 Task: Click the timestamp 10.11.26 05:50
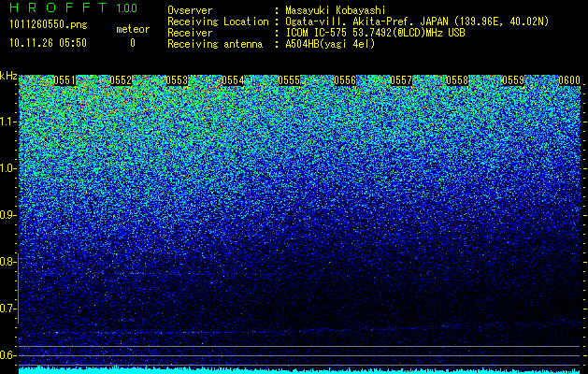(x=48, y=43)
